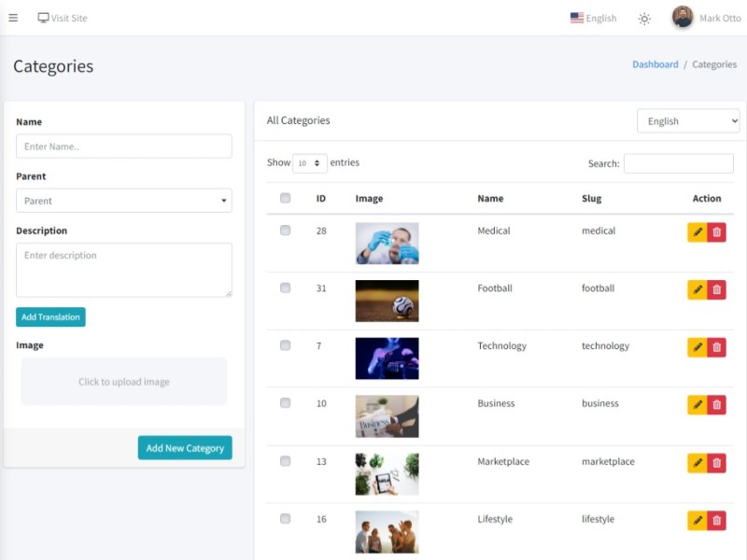This screenshot has height=560, width=747.
Task: Click the Add Translation button
Action: tap(50, 317)
